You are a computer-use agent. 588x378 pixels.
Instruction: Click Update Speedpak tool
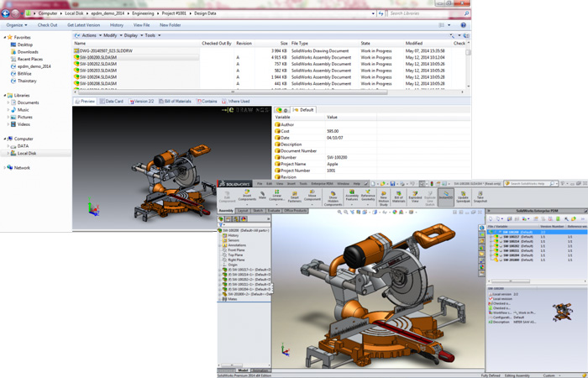click(463, 197)
